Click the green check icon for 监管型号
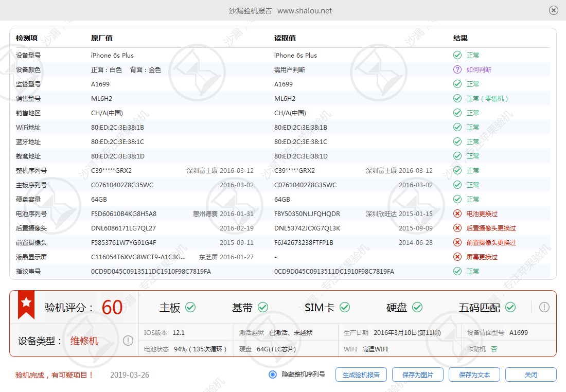The height and width of the screenshot is (392, 566). pos(457,84)
